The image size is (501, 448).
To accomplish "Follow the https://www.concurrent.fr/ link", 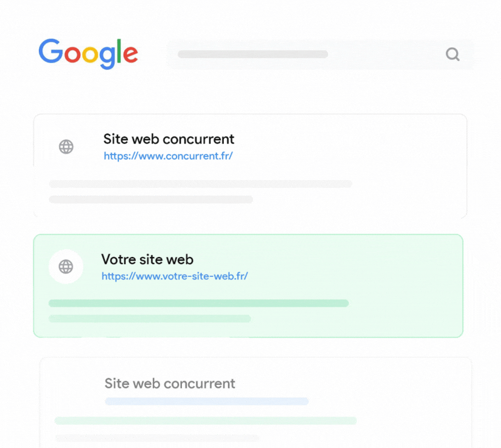I will [168, 156].
